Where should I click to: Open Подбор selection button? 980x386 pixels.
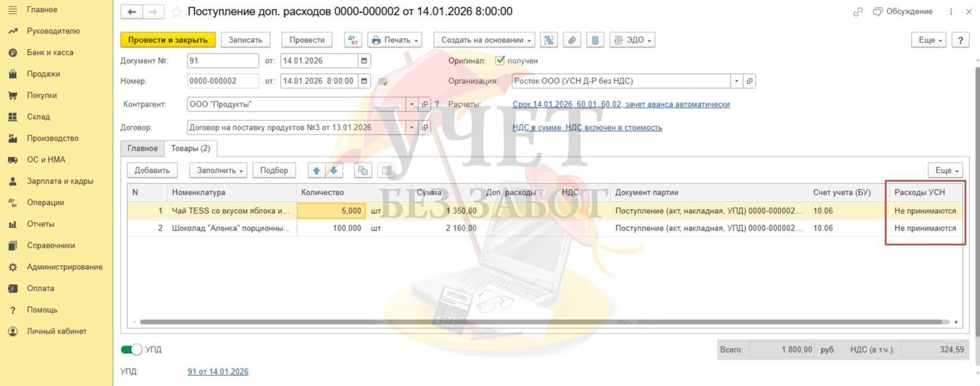[274, 170]
